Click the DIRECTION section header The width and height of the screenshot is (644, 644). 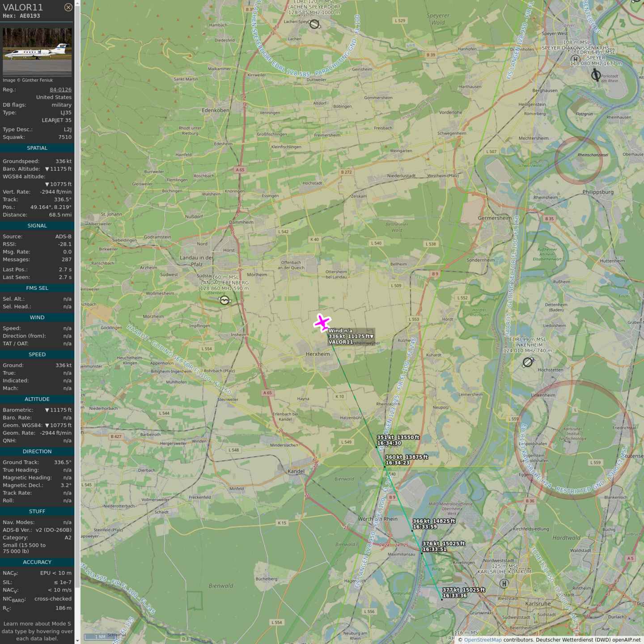(x=37, y=452)
